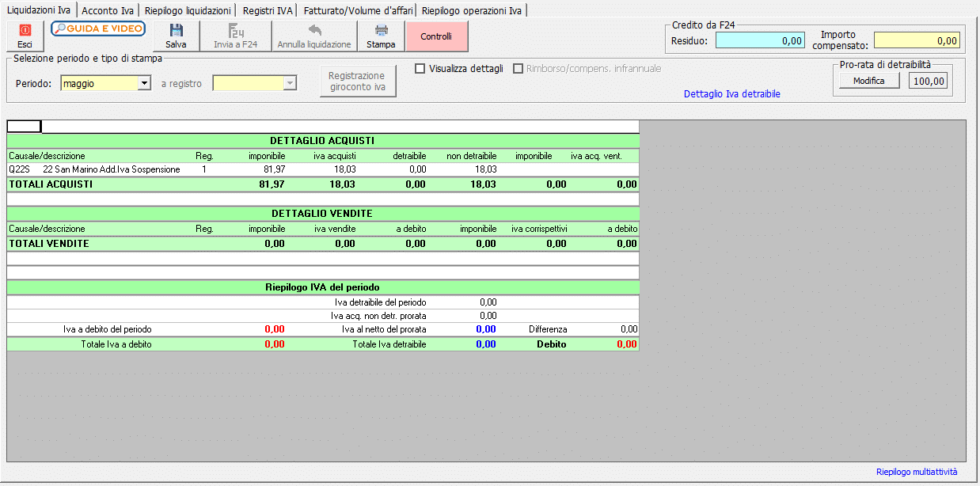Click the Iva a debito del periodo label
Screen dimensions: 980x486
coord(108,329)
